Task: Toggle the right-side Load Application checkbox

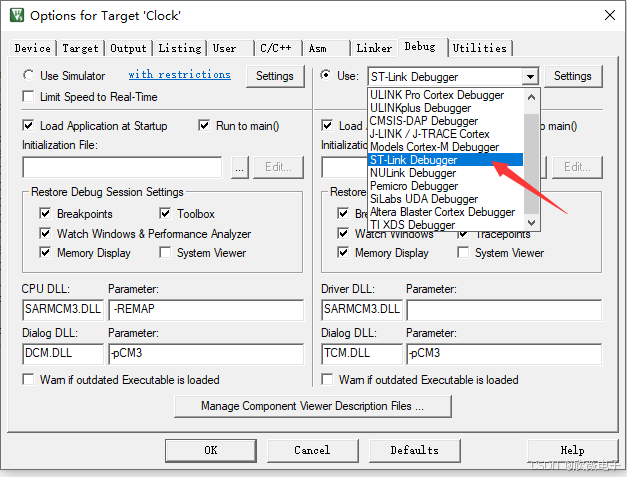Action: pyautogui.click(x=327, y=126)
